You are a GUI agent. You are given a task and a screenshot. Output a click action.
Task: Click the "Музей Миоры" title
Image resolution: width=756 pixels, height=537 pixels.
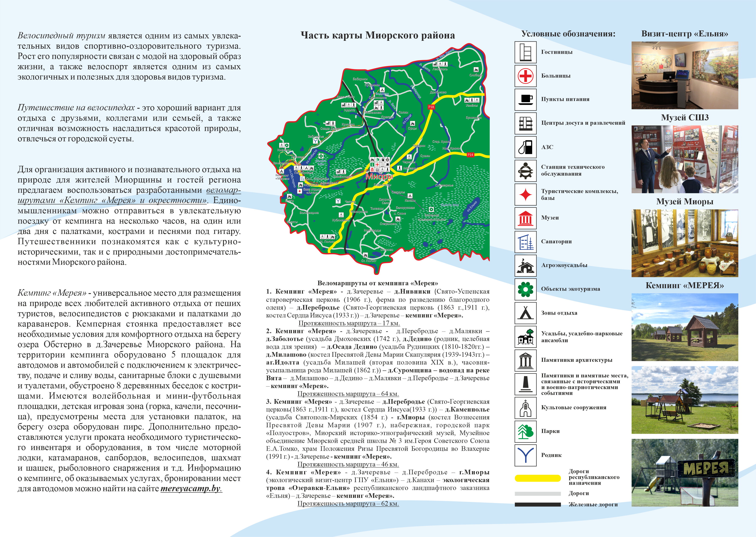(685, 202)
